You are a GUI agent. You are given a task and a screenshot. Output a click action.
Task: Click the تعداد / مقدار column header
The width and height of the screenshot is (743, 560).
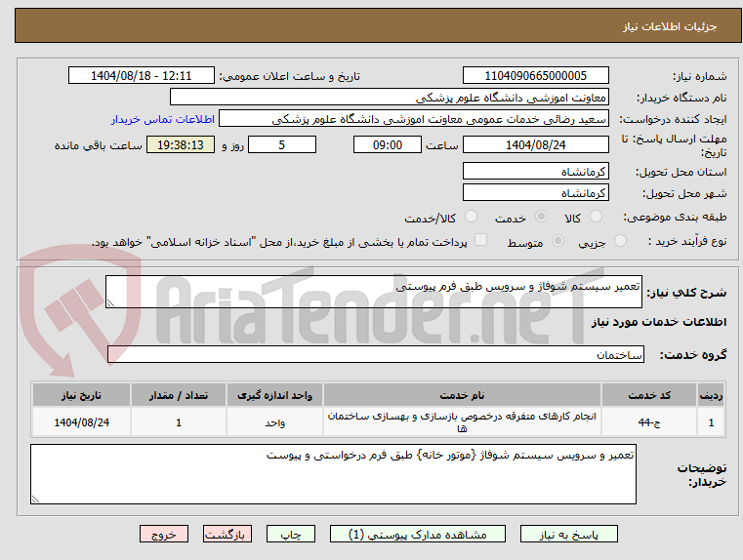[x=179, y=395]
